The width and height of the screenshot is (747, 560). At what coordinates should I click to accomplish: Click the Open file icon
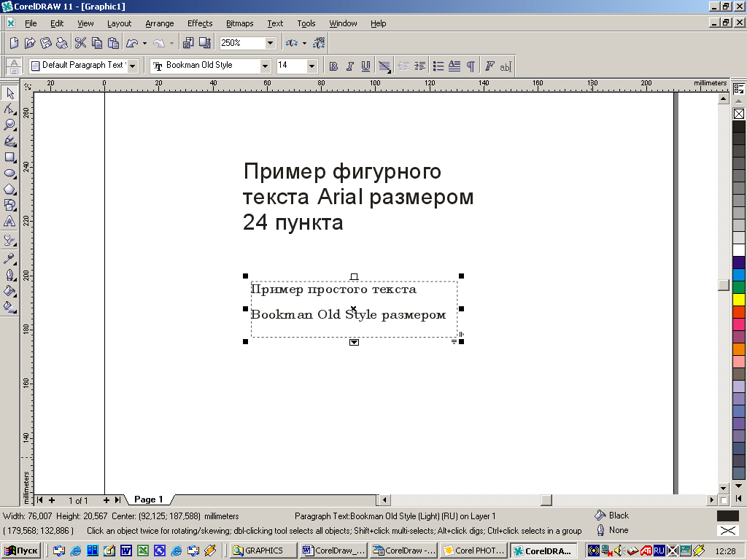tap(30, 43)
